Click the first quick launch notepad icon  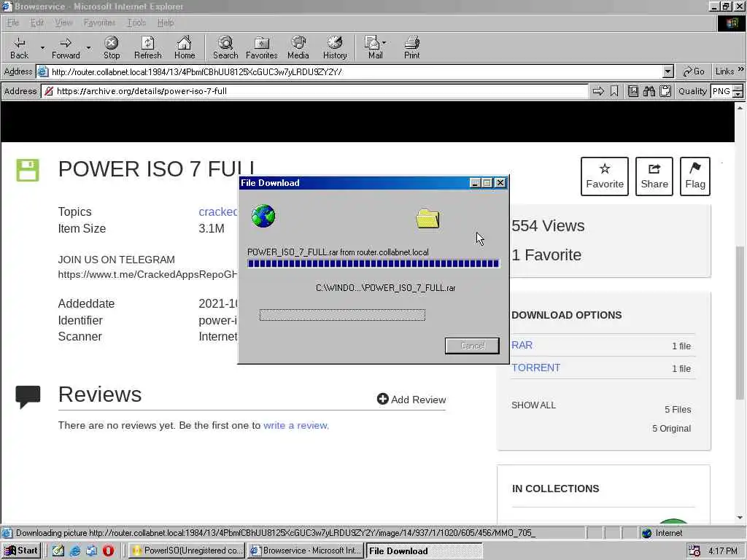(58, 551)
